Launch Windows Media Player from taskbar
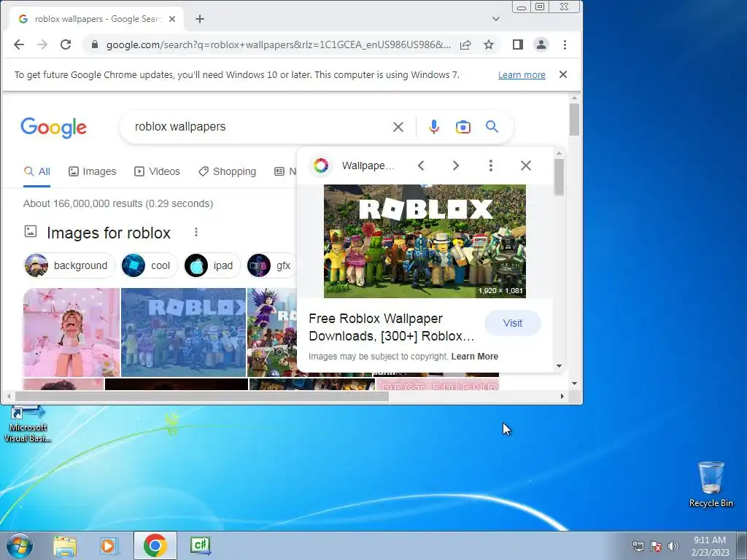The height and width of the screenshot is (560, 747). pos(109,545)
